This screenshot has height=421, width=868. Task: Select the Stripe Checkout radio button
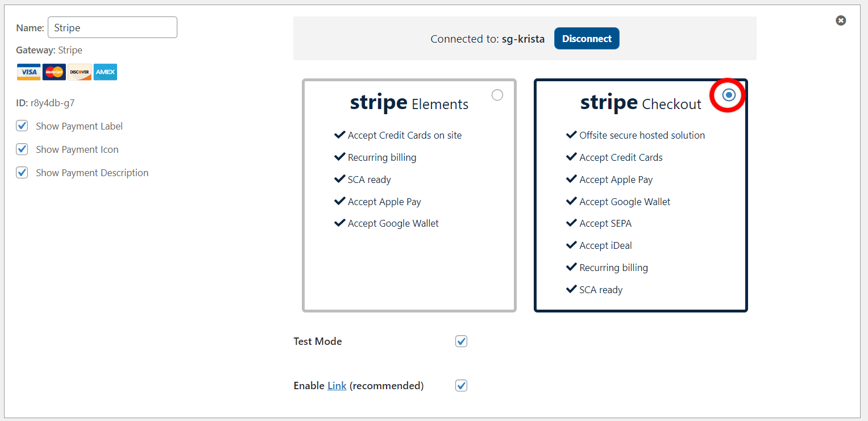tap(729, 95)
